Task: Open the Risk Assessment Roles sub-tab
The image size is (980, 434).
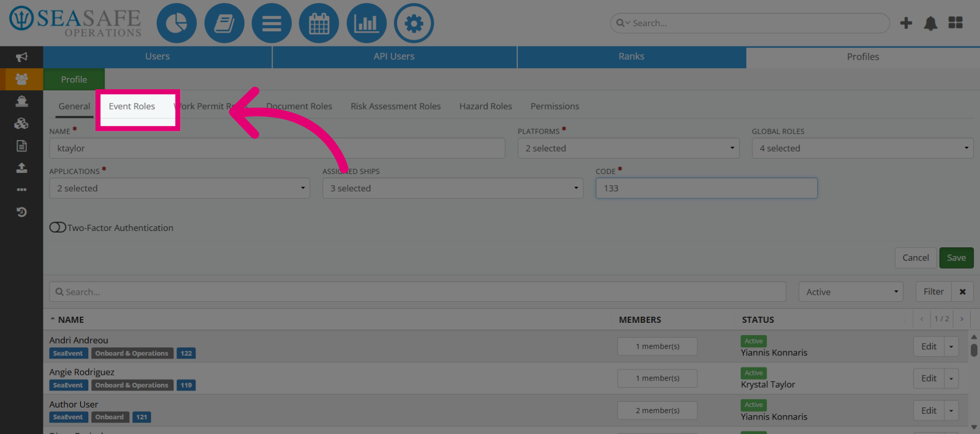Action: 396,106
